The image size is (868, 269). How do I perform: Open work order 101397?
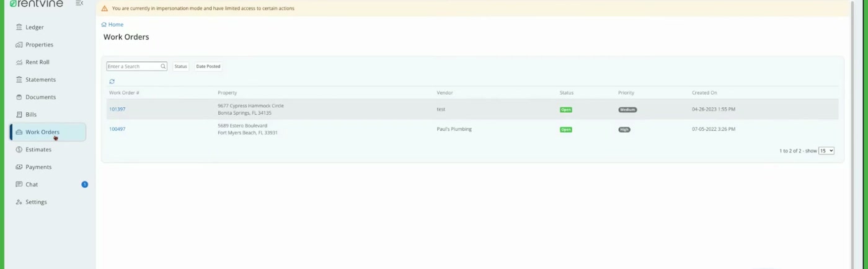[x=117, y=109]
